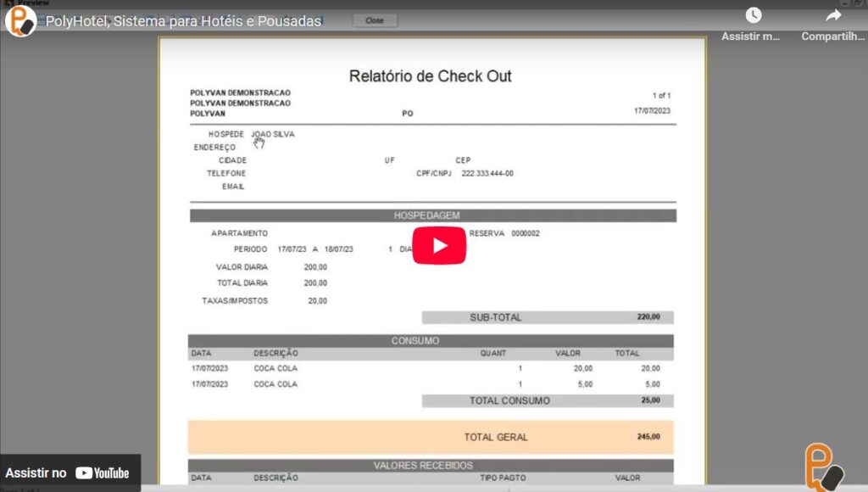Click the TOTAL CONSUMO row
This screenshot has height=492, width=868.
click(x=547, y=400)
